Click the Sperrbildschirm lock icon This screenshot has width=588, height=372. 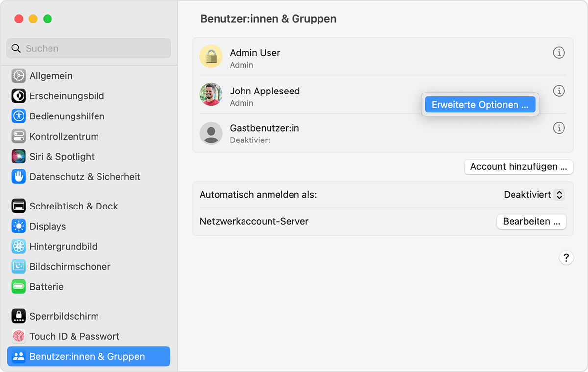[19, 316]
